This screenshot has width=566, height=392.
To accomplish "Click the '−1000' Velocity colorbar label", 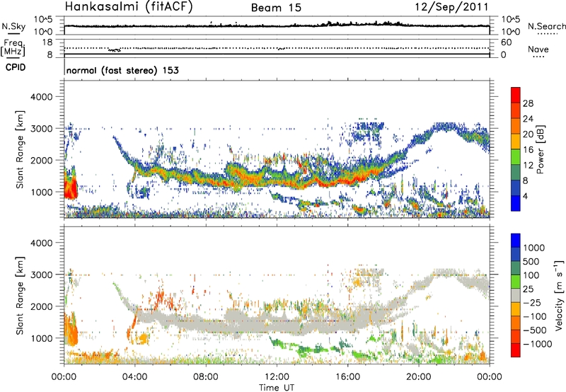I will point(537,344).
